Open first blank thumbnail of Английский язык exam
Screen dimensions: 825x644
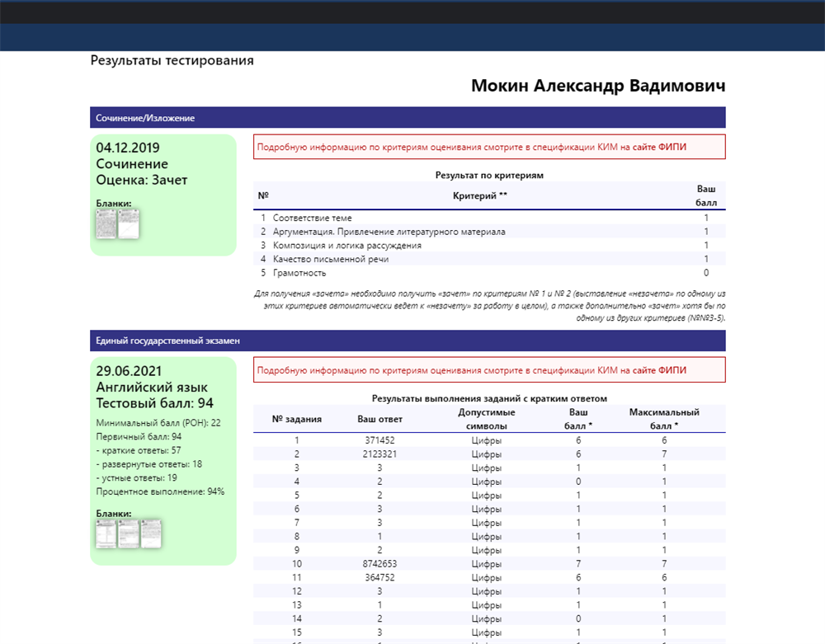[106, 534]
